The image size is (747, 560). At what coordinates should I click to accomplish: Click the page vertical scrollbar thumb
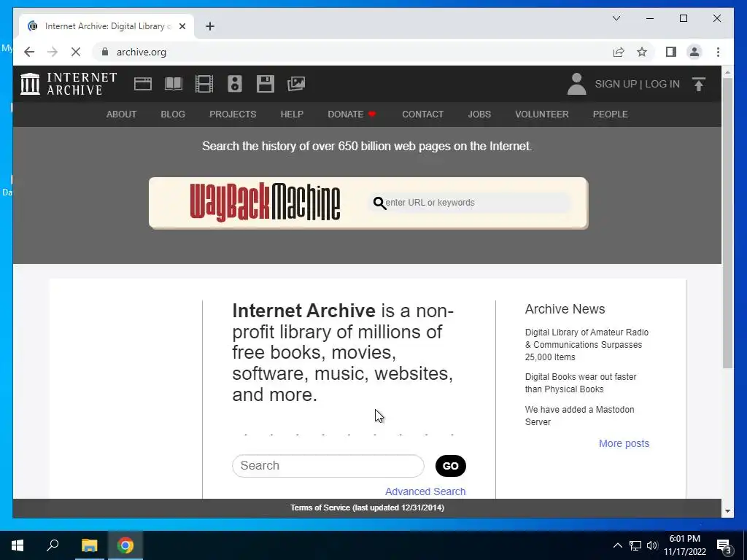727,223
